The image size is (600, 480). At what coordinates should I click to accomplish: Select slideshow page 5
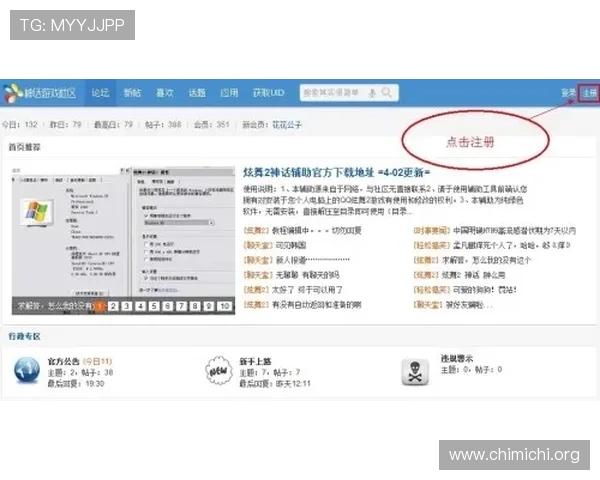click(x=154, y=306)
